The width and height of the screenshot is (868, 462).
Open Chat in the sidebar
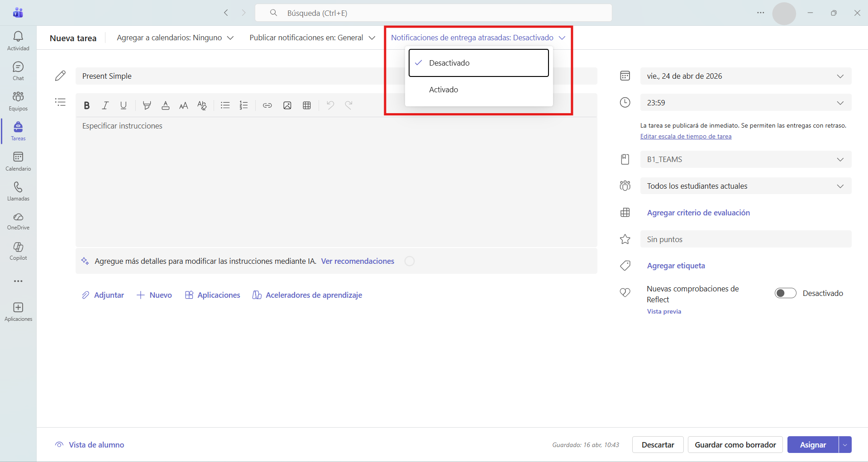[x=18, y=71]
